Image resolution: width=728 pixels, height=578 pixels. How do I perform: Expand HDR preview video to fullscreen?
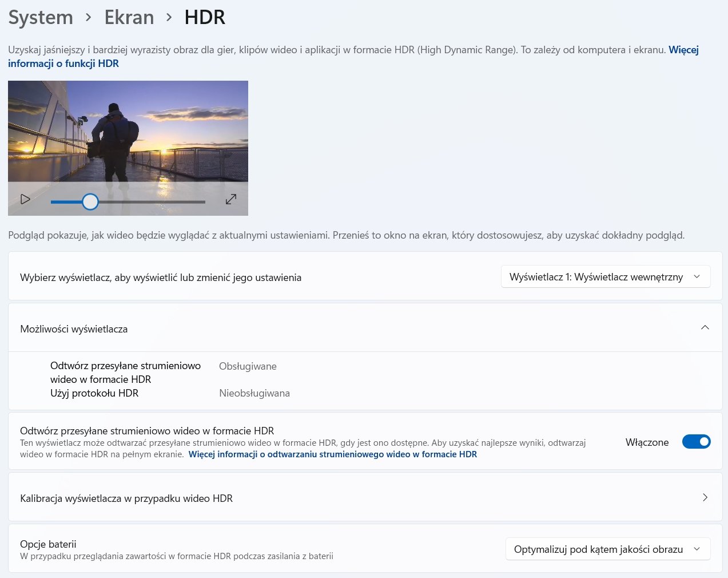pos(231,199)
